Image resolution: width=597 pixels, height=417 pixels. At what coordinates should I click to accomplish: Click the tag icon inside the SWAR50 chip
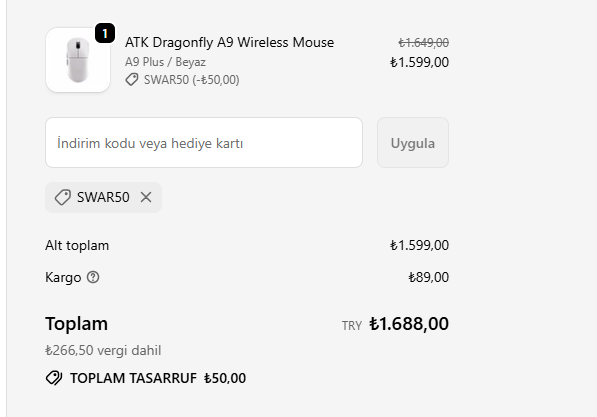point(62,197)
